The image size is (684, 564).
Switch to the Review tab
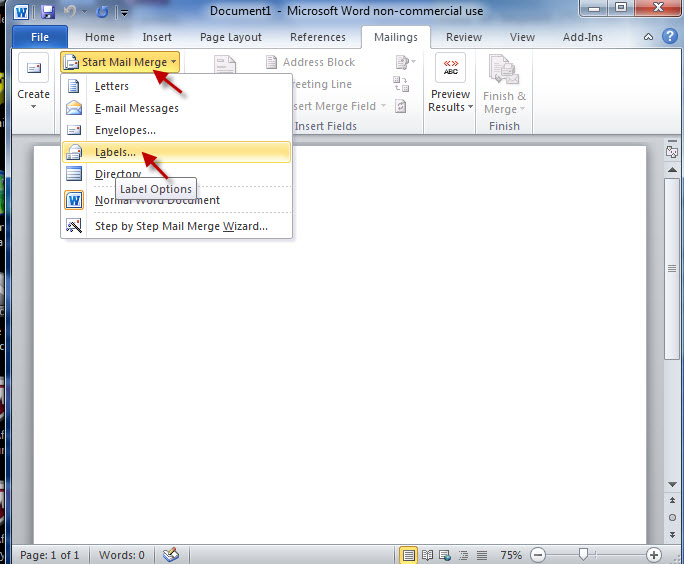click(x=464, y=37)
